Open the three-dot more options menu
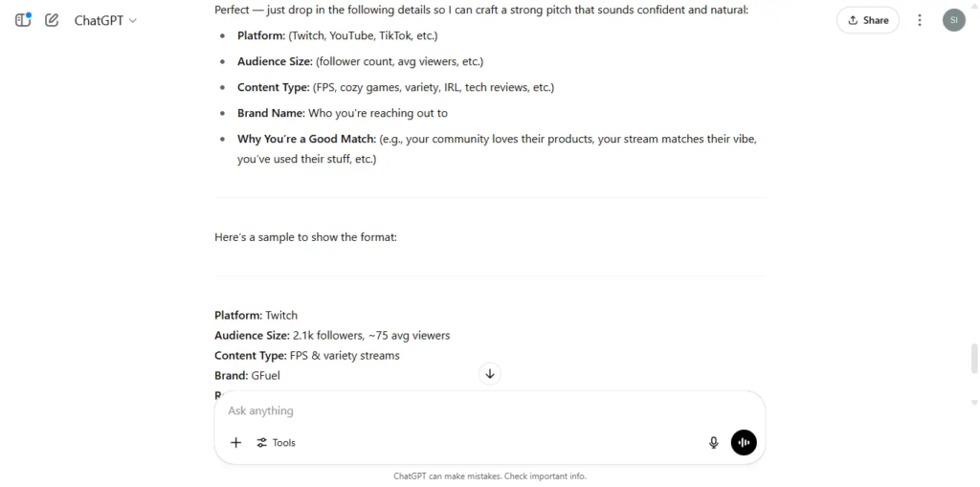The height and width of the screenshot is (487, 980). click(x=920, y=20)
